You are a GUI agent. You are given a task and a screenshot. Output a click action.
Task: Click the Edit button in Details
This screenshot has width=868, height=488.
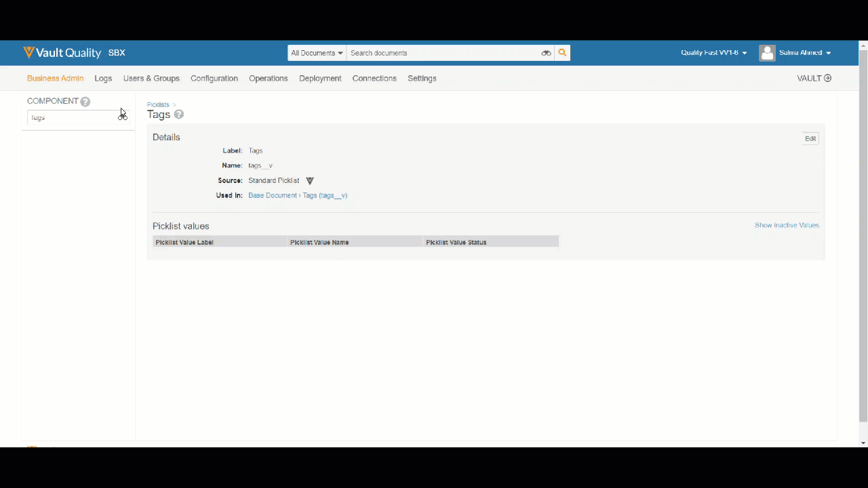pos(810,138)
